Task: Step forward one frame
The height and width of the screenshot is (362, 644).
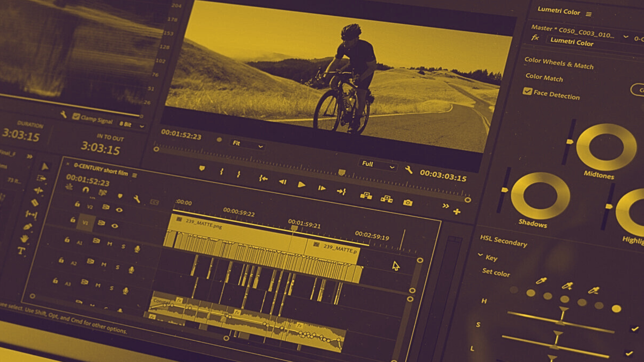Action: point(322,188)
